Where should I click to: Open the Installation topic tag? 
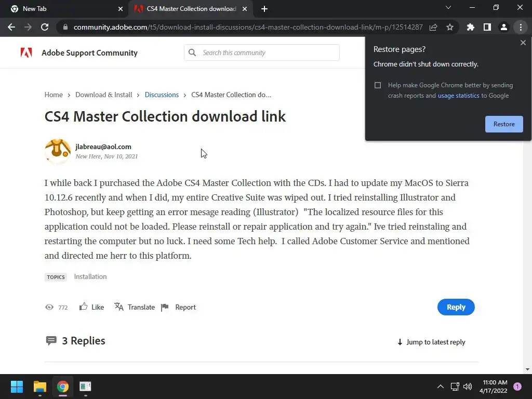point(90,276)
